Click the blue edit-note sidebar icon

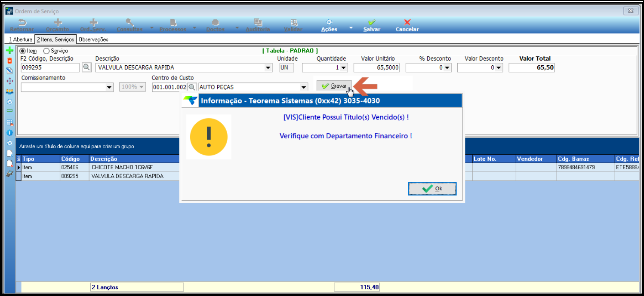coord(9,71)
